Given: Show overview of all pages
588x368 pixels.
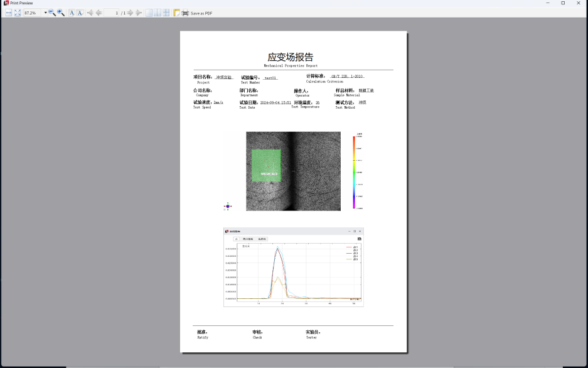Looking at the screenshot, I should [166, 13].
